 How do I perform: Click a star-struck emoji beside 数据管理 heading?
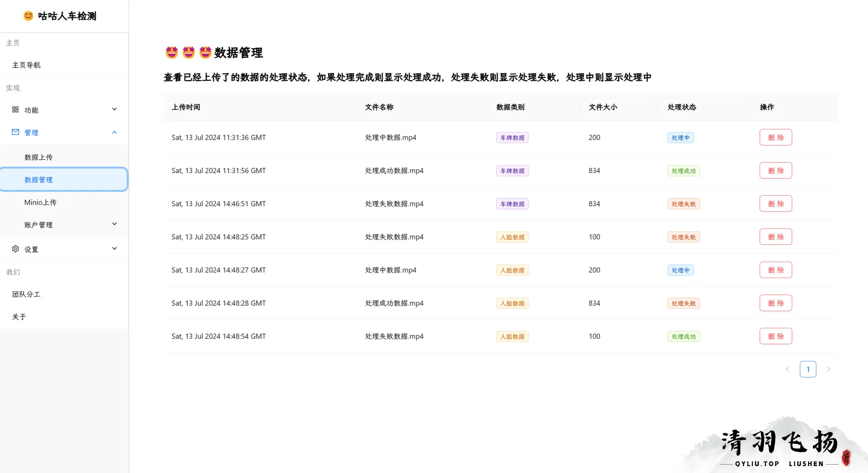coord(171,52)
